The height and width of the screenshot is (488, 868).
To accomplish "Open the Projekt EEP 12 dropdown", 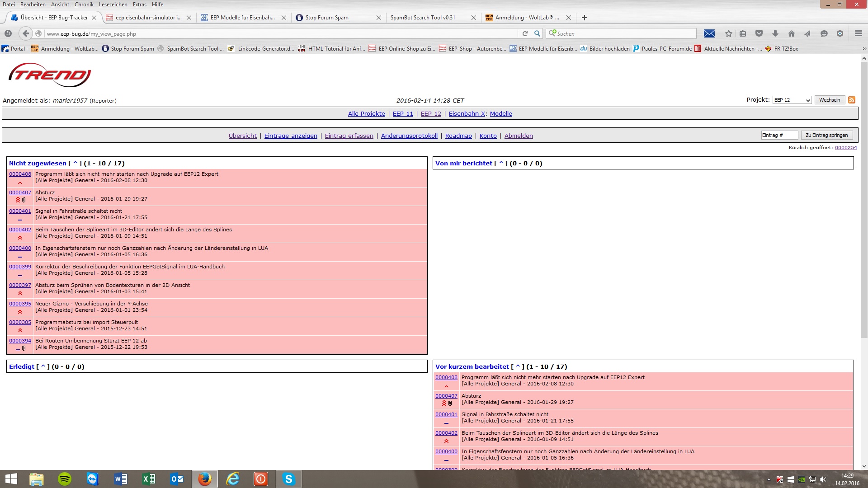I will pyautogui.click(x=792, y=100).
